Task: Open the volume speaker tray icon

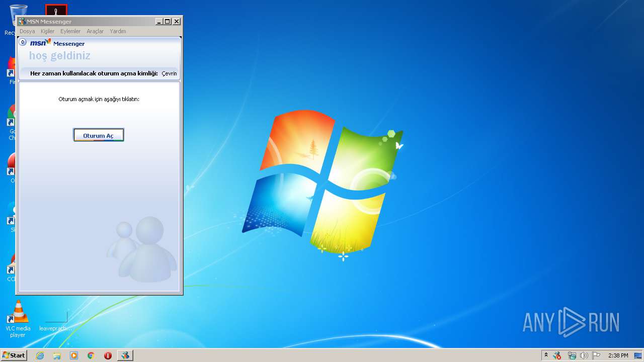Action: point(584,355)
